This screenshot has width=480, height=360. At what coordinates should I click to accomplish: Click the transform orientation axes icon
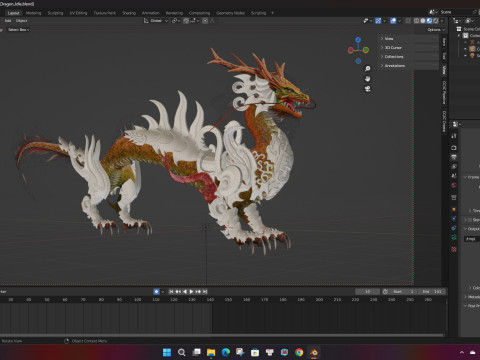coord(146,21)
